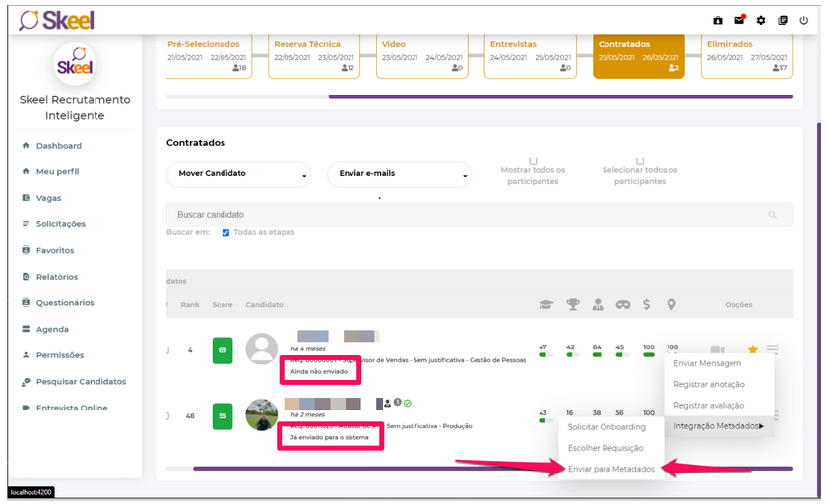Choose 'Registrar anotação' from context menu
The image size is (828, 504).
click(x=709, y=384)
